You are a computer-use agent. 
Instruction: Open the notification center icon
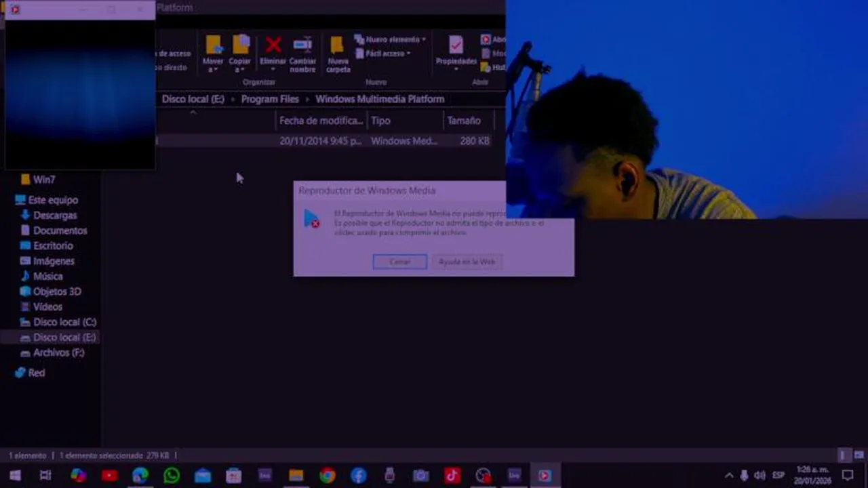coord(848,475)
